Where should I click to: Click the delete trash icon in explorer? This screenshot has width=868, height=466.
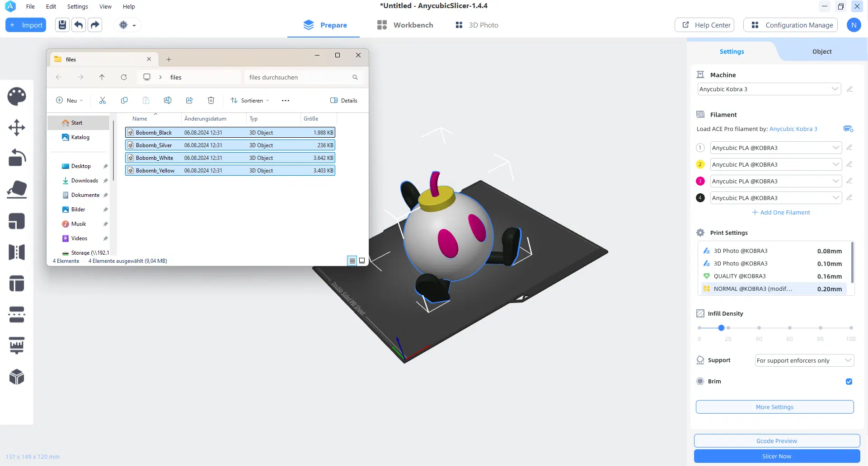[x=211, y=100]
